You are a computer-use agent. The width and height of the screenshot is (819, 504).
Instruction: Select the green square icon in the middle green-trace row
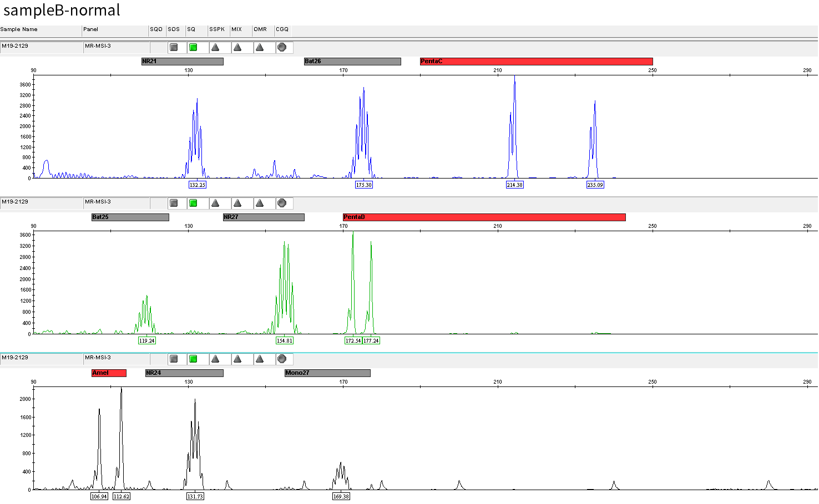coord(193,203)
